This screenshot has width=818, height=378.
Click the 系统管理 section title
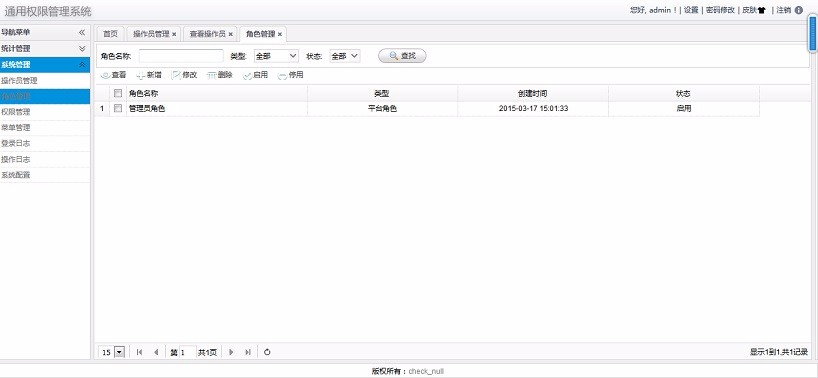tap(16, 65)
